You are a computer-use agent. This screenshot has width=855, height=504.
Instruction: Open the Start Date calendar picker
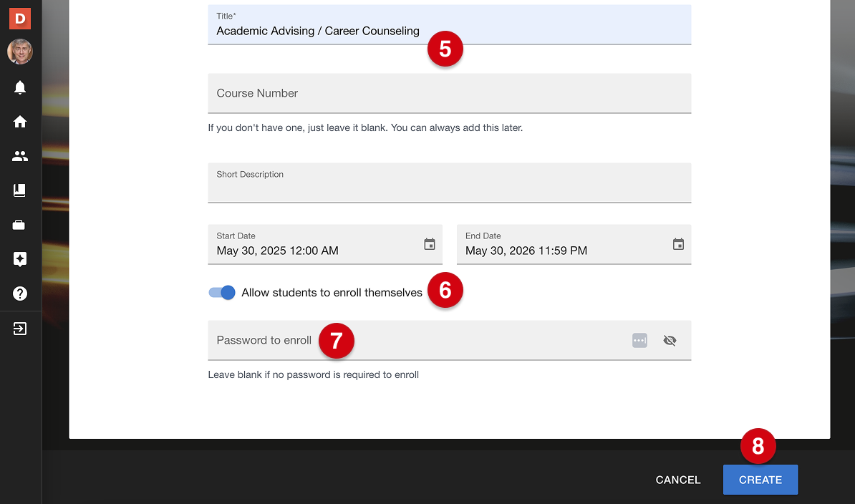pyautogui.click(x=429, y=243)
